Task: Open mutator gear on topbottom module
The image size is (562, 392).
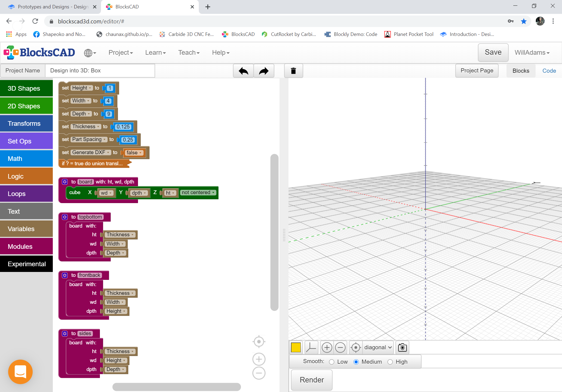Action: [65, 217]
